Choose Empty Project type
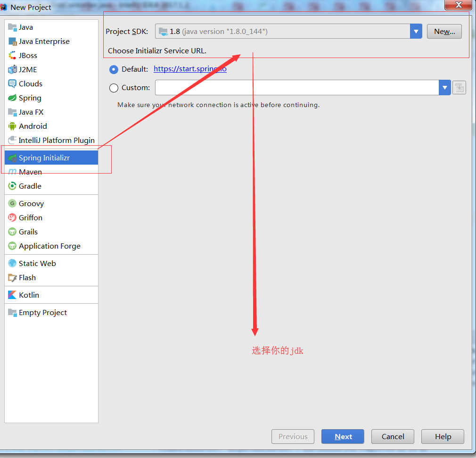Viewport: 476px width, 458px height. [x=51, y=312]
